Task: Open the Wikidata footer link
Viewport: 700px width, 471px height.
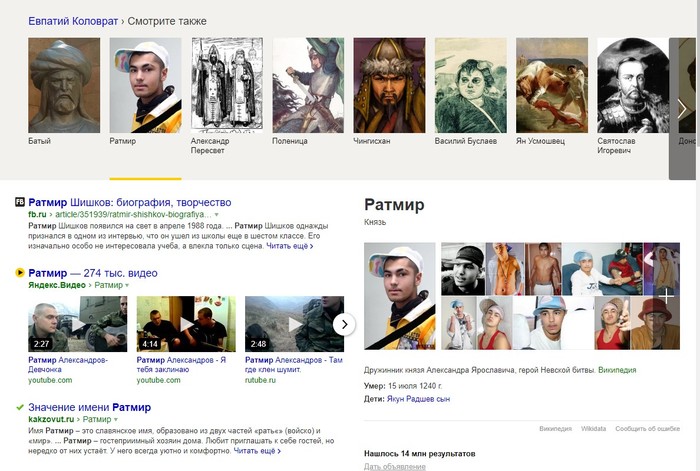Action: point(593,429)
